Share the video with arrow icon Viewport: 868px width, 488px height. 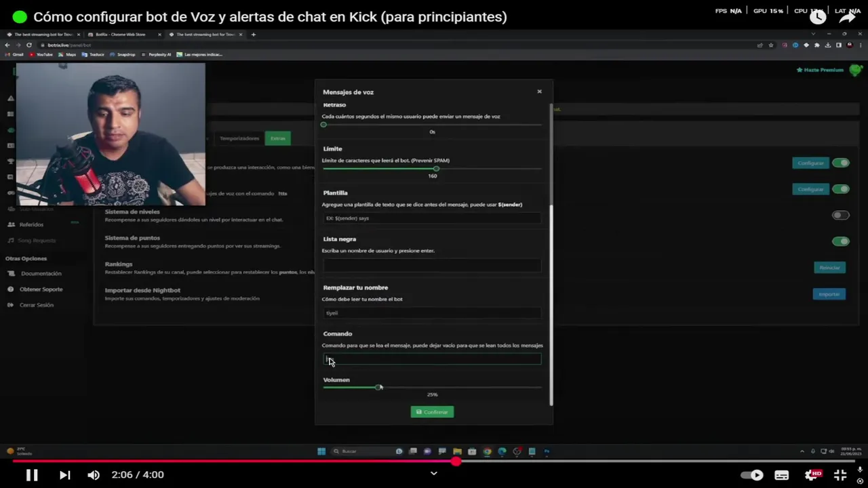point(848,17)
